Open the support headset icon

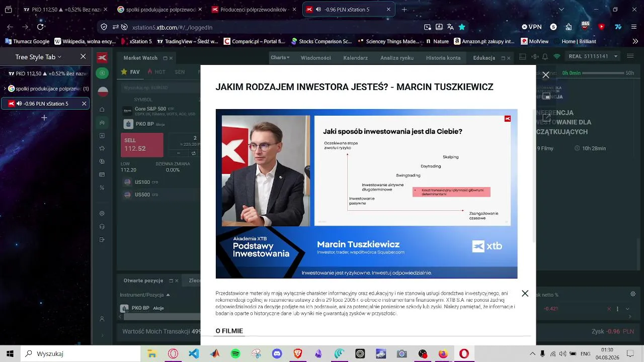[x=102, y=227]
